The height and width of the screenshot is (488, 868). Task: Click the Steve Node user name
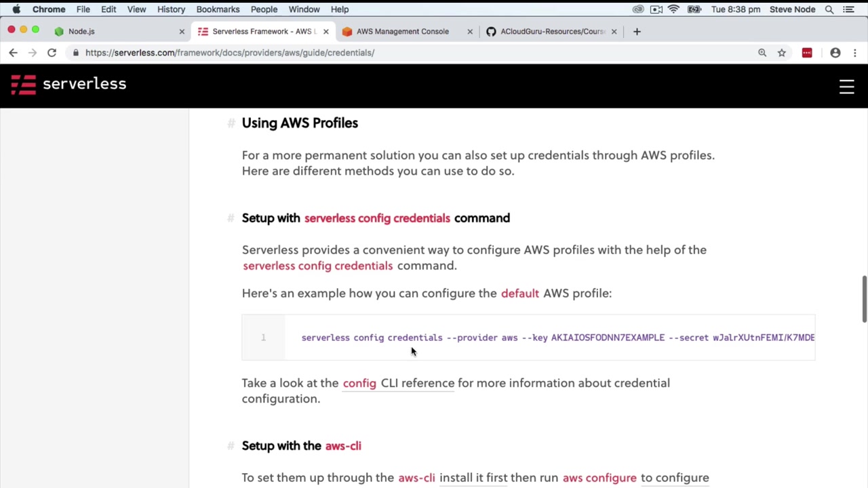(792, 9)
